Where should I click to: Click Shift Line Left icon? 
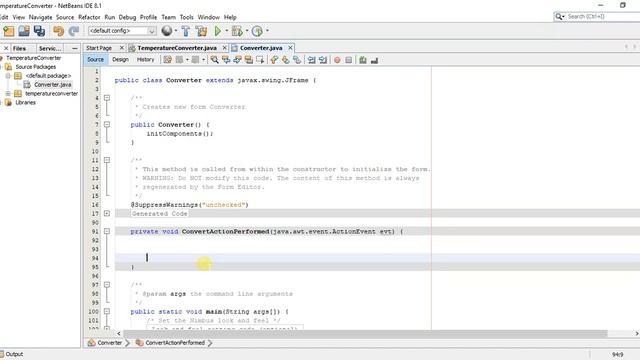click(x=312, y=60)
